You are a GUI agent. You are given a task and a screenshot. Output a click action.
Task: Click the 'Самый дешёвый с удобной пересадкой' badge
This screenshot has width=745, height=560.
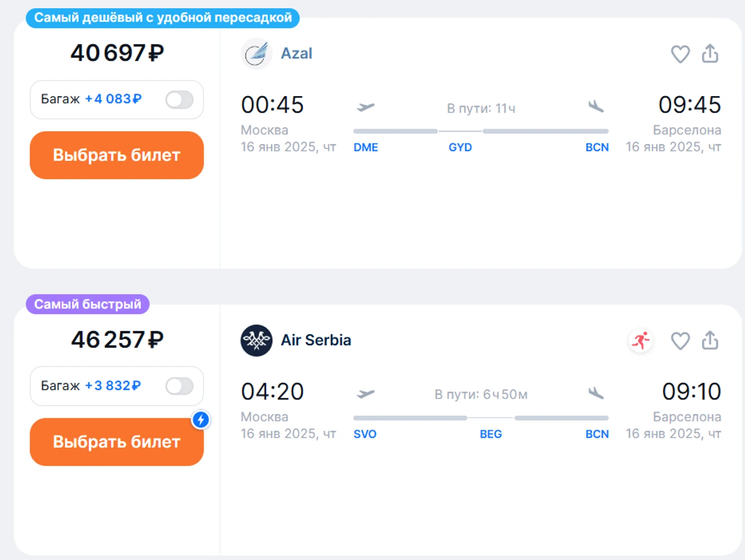coord(163,18)
